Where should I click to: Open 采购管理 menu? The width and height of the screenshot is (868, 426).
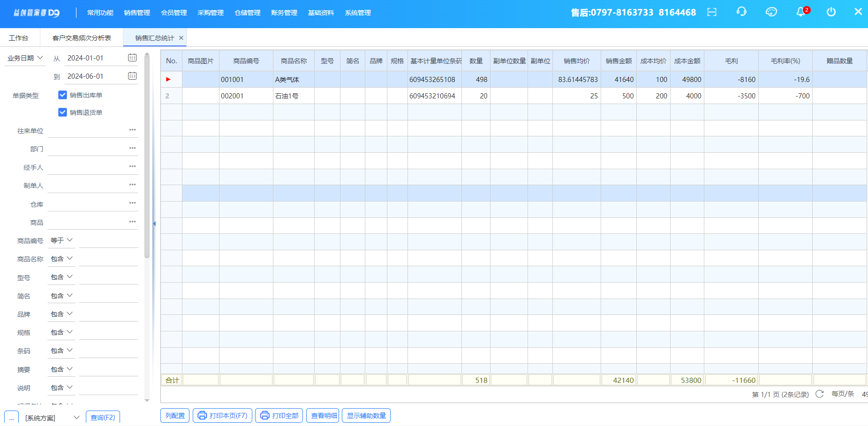(211, 13)
